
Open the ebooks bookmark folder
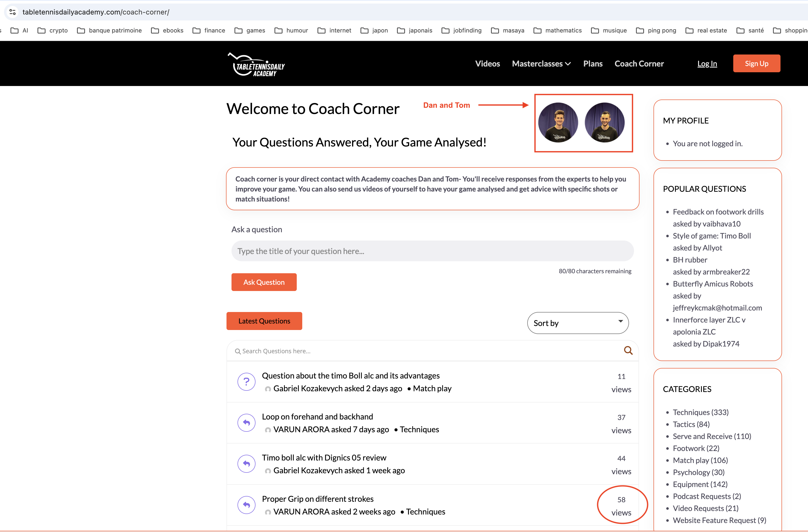coord(167,30)
